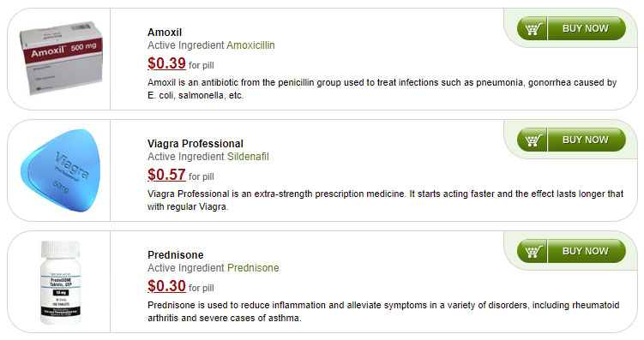This screenshot has width=644, height=340.
Task: Click the $0.30 price link
Action: point(166,285)
